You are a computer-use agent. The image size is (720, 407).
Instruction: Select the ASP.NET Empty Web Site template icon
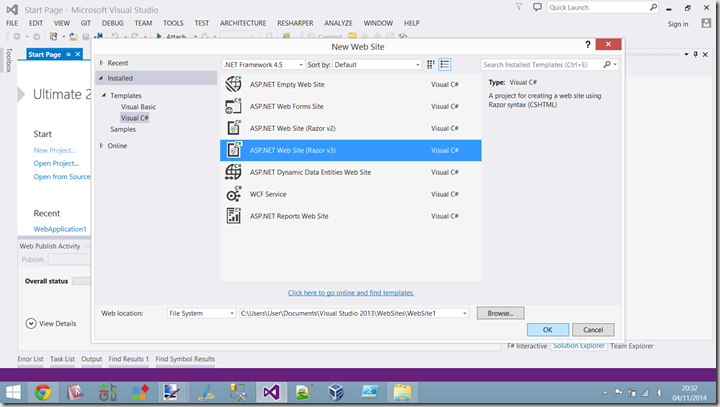click(233, 85)
